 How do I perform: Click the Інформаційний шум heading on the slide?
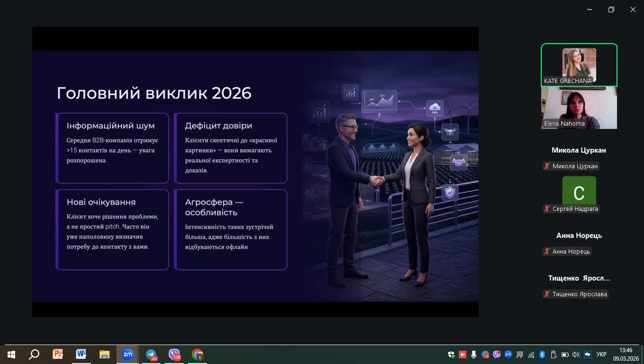pyautogui.click(x=111, y=126)
